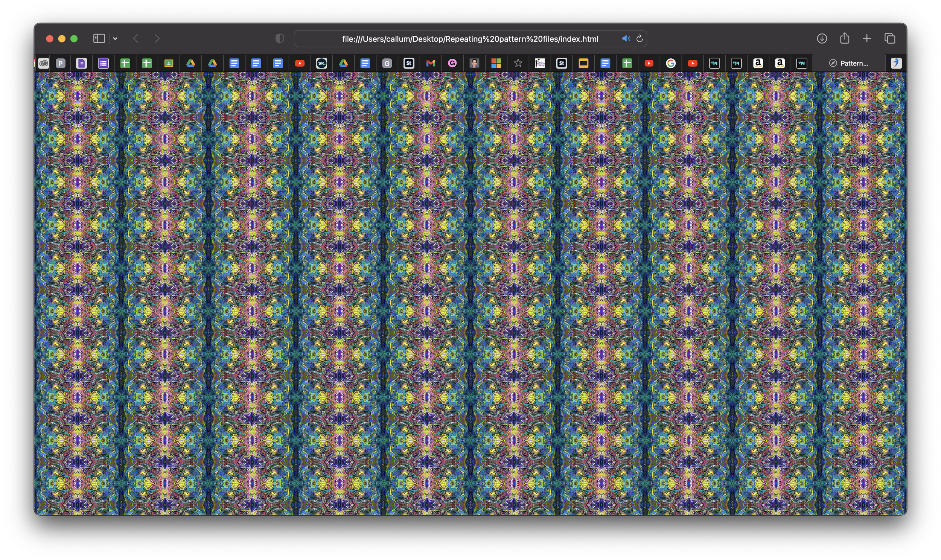The height and width of the screenshot is (560, 941).
Task: Open the Microsoft 365 bookmark
Action: coord(497,63)
